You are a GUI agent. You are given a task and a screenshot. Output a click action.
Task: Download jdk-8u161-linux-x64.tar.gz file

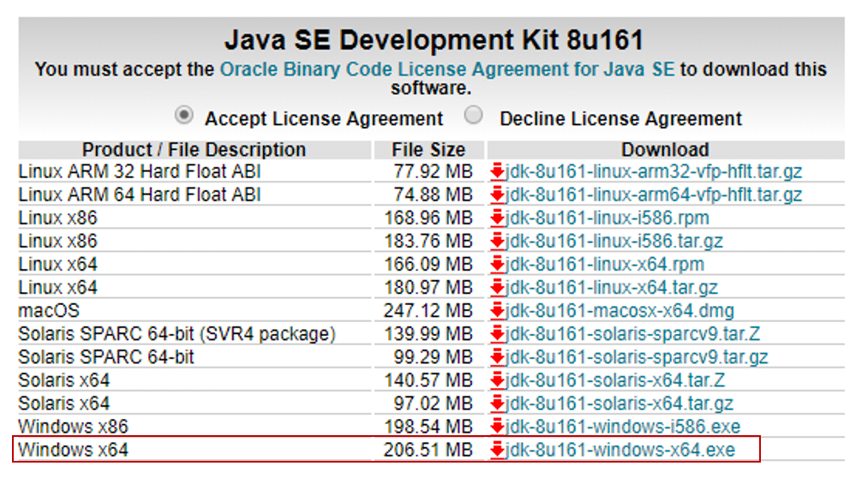tap(612, 288)
